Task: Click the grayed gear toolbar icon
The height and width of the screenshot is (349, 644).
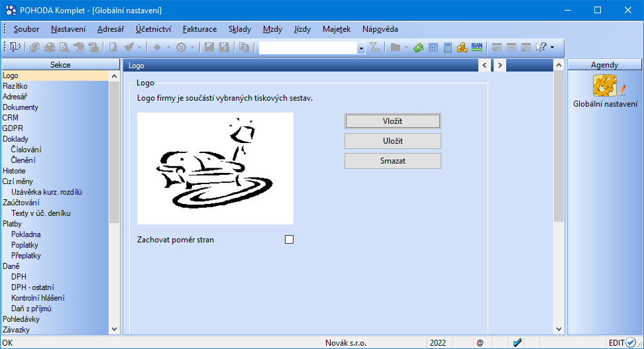Action: pos(181,47)
